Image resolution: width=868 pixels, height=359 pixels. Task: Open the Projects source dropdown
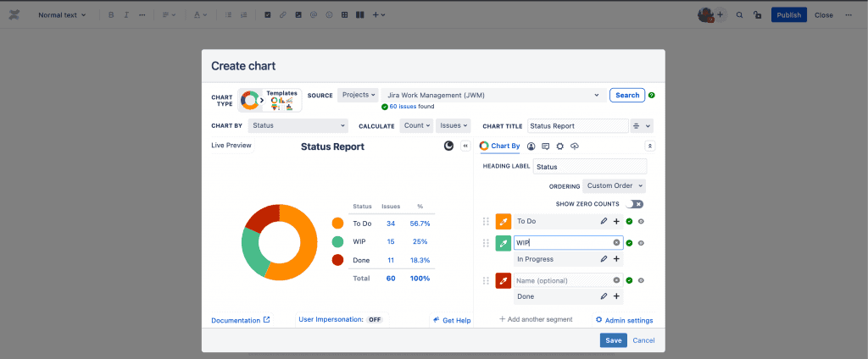click(358, 95)
